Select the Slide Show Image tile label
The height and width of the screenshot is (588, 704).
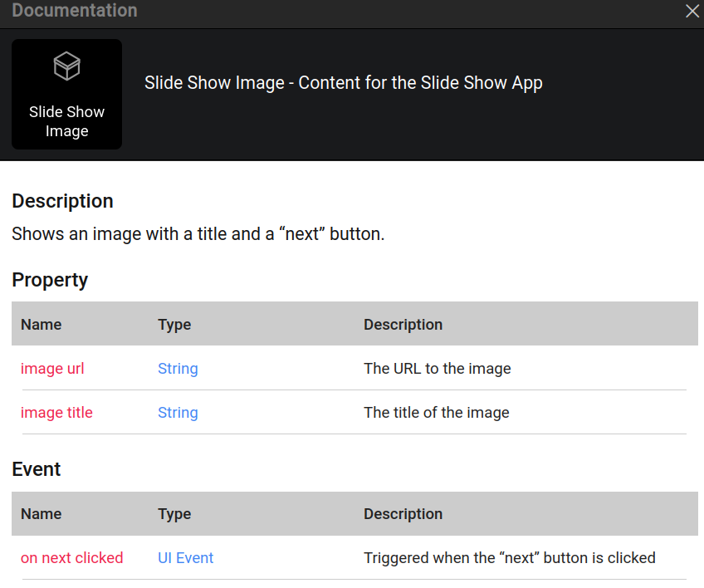66,121
